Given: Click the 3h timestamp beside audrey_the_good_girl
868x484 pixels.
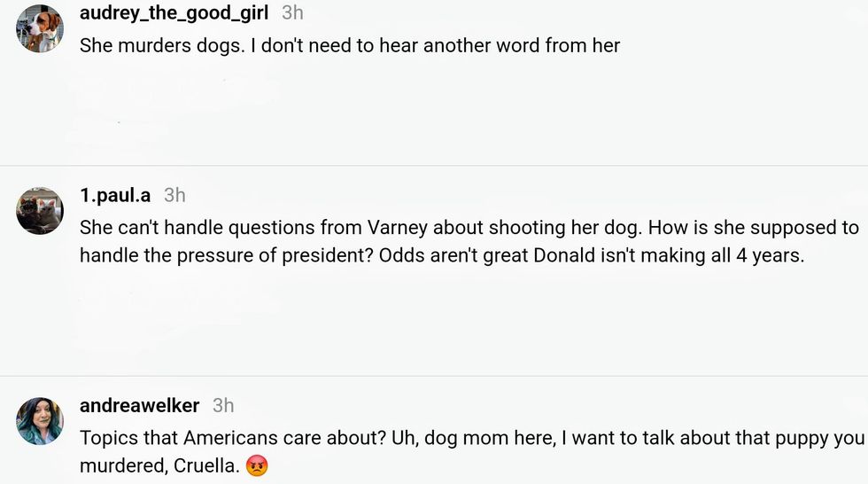Looking at the screenshot, I should 292,12.
